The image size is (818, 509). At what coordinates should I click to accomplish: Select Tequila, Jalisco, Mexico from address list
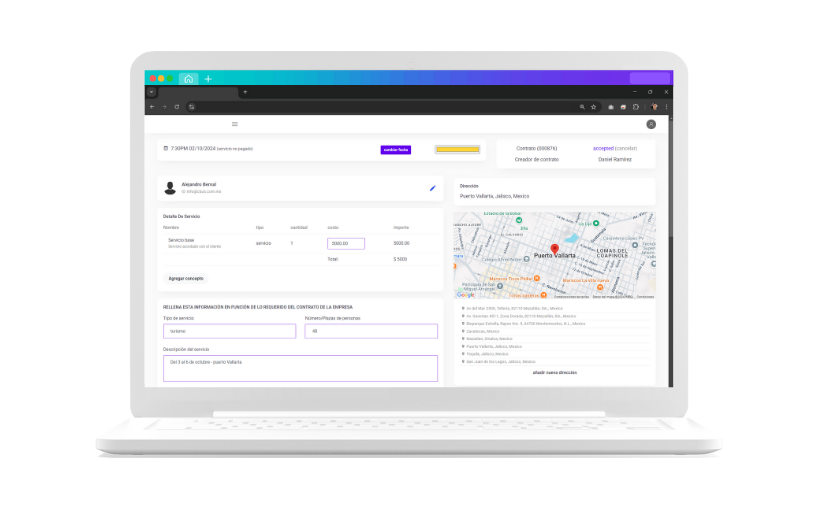tap(490, 354)
